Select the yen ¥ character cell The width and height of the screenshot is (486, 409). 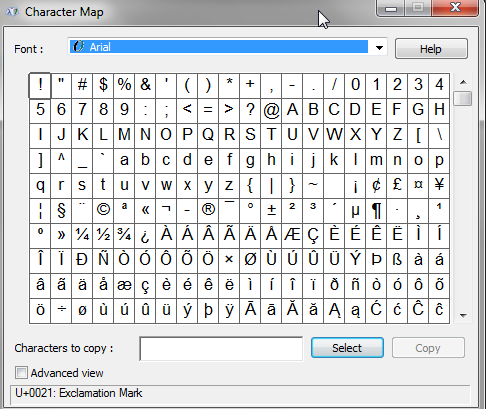pos(439,186)
